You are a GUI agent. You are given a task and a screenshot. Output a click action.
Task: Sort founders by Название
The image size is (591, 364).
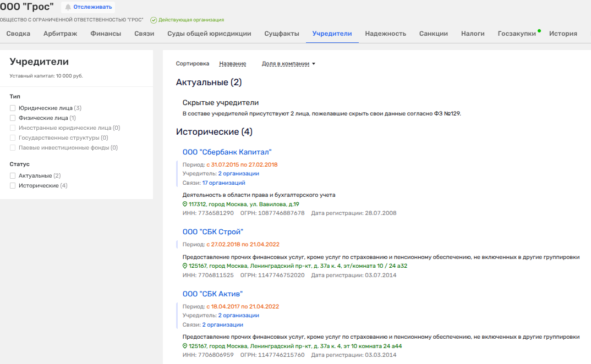[x=232, y=64]
